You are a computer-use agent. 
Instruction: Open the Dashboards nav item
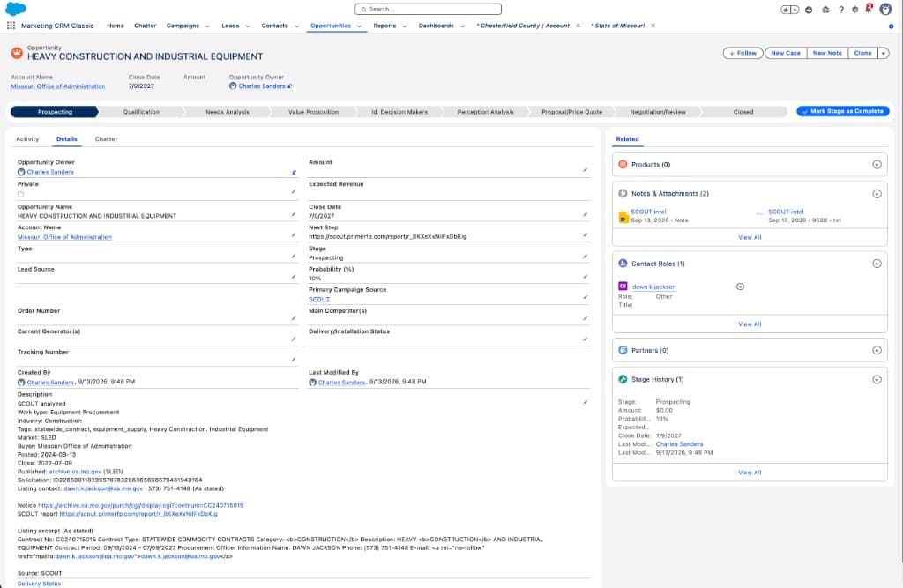tap(436, 26)
